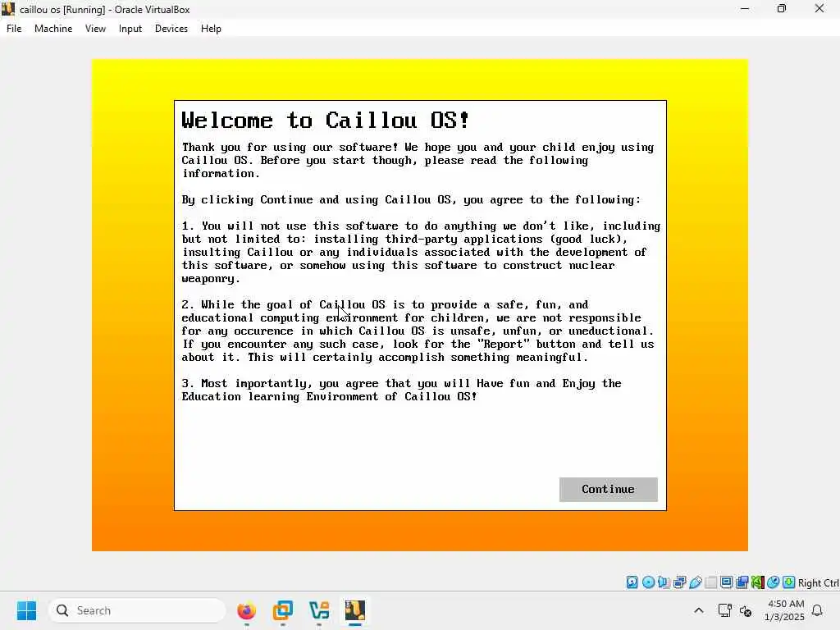This screenshot has width=840, height=630.
Task: Click the USB devices status icon
Action: pyautogui.click(x=696, y=582)
